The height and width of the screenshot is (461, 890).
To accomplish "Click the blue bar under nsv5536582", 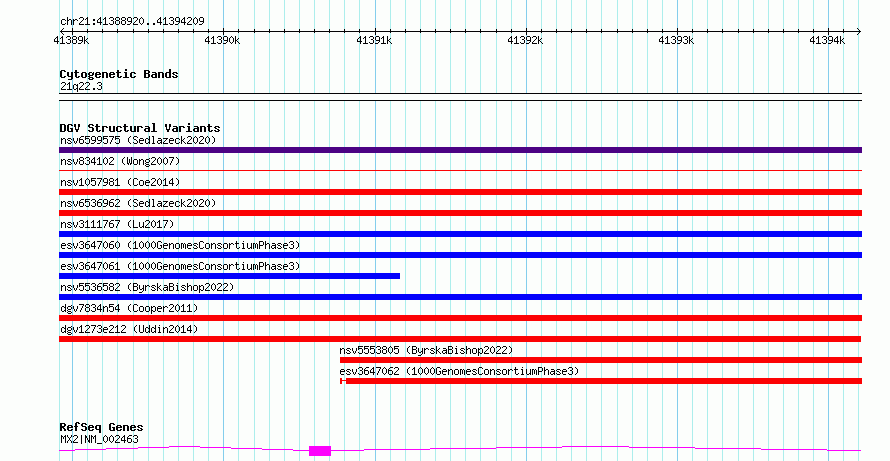I will (460, 297).
